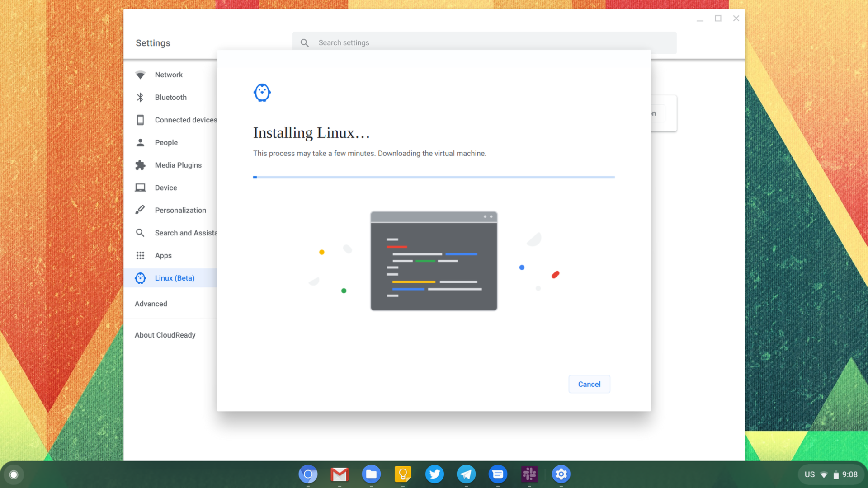Open the About CloudReady page
Screen dimensions: 868x488
pyautogui.click(x=165, y=335)
